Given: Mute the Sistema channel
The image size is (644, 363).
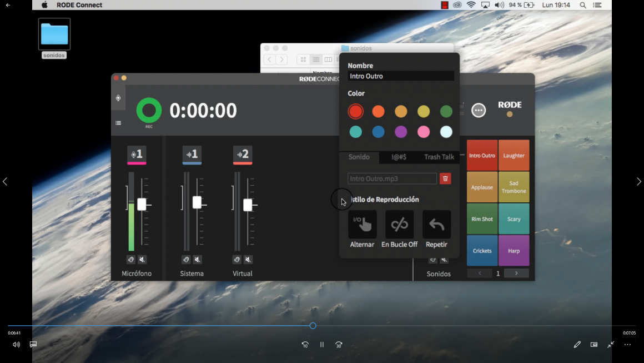Looking at the screenshot, I should pyautogui.click(x=197, y=260).
